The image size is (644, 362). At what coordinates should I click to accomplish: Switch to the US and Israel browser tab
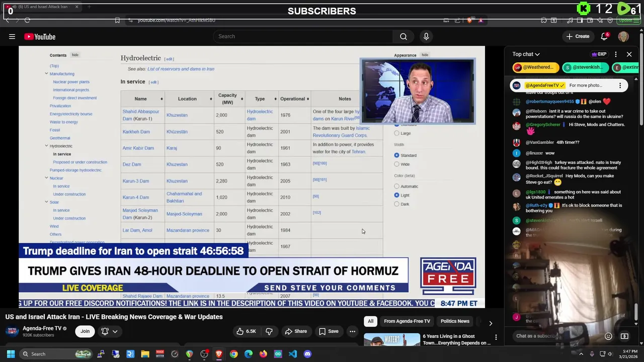42,7
